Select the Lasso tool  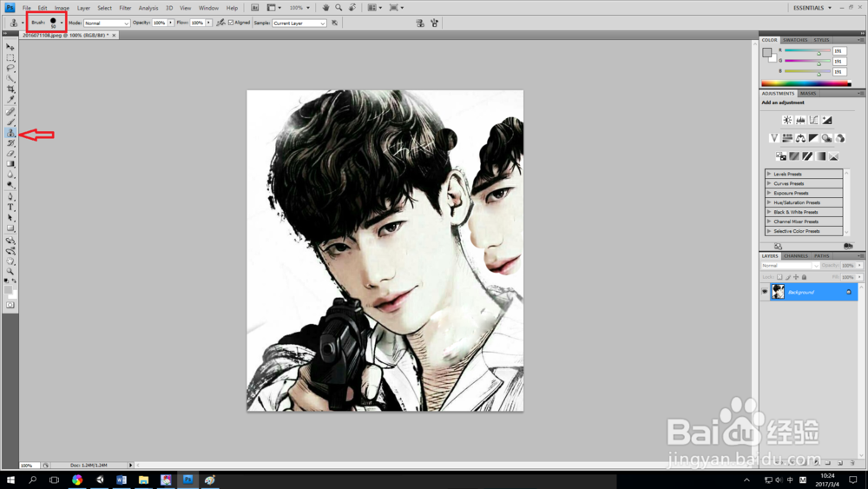(x=10, y=68)
